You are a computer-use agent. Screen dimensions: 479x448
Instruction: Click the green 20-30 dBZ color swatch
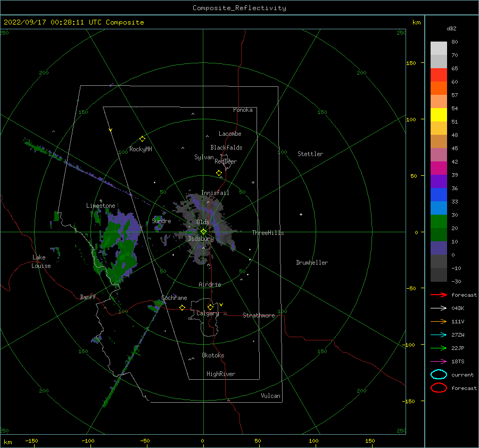point(439,222)
